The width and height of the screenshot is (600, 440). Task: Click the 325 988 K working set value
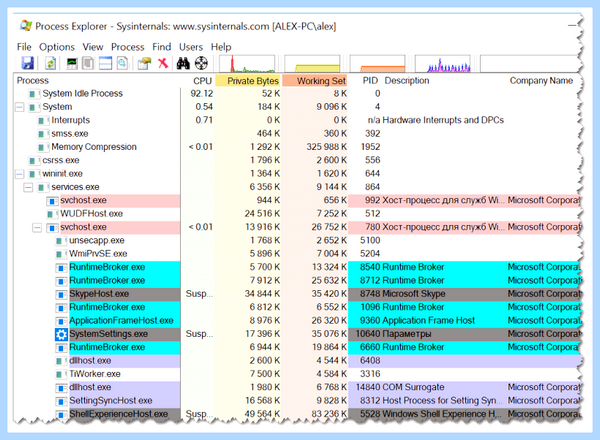click(x=326, y=147)
